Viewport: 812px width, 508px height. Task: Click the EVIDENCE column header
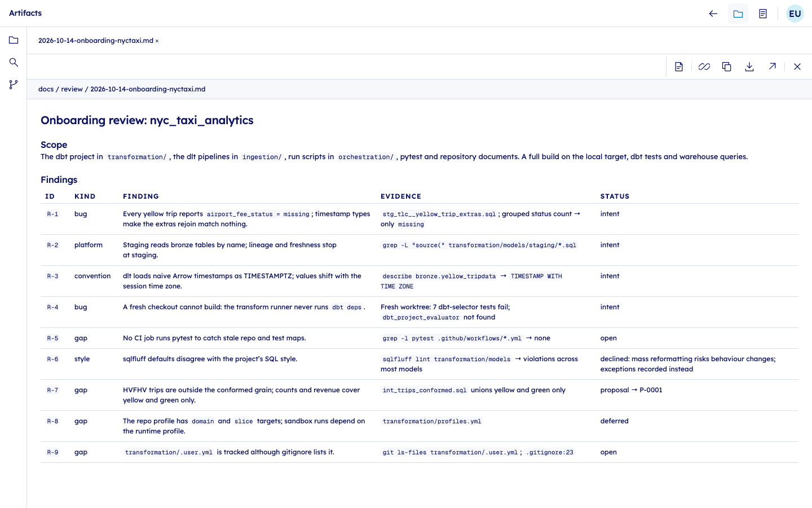click(x=401, y=196)
